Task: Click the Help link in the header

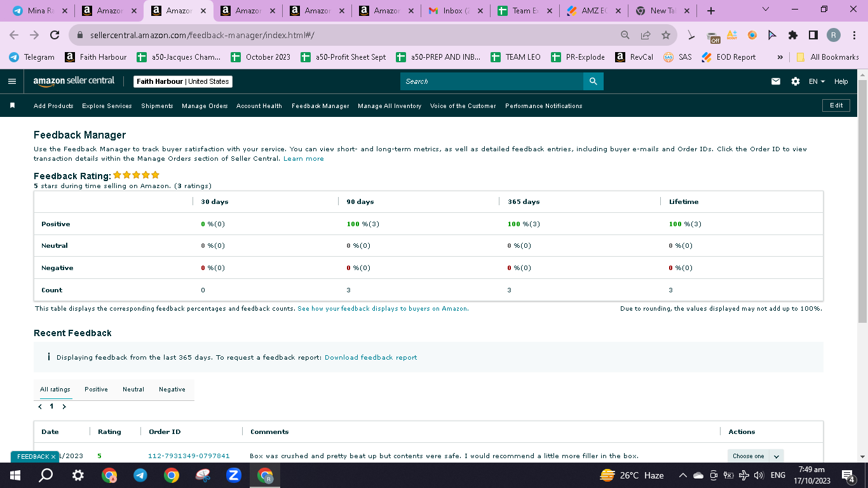Action: click(x=841, y=81)
